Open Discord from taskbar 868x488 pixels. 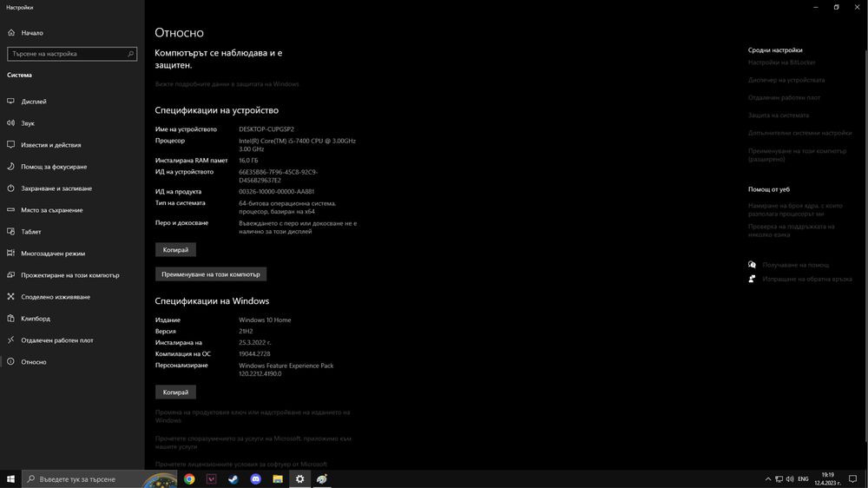click(x=256, y=479)
